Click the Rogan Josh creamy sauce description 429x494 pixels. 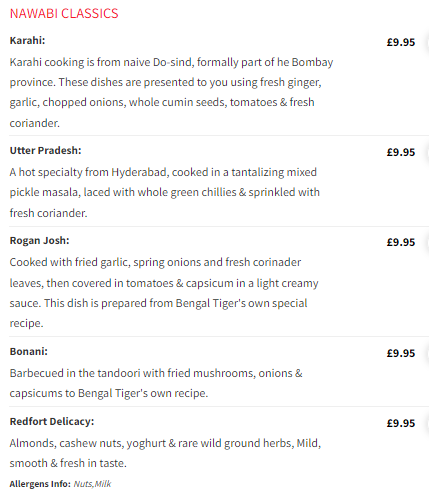(x=164, y=293)
